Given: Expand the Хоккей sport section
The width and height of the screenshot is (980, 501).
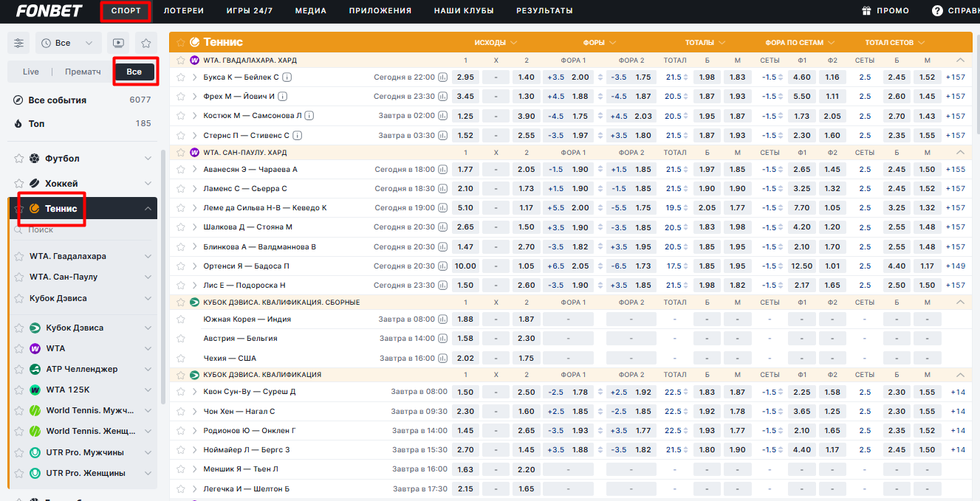Looking at the screenshot, I should click(148, 183).
